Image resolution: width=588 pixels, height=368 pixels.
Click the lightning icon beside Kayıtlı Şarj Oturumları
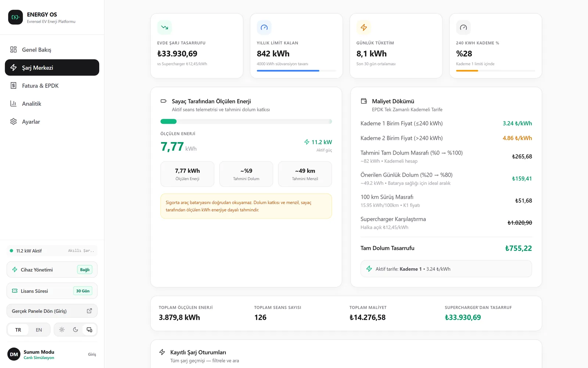tap(162, 352)
